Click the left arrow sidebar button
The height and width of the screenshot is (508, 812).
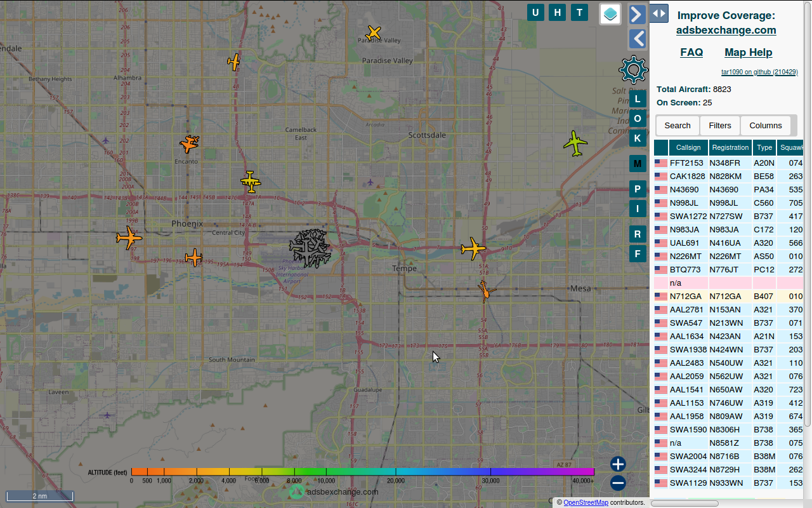click(638, 39)
